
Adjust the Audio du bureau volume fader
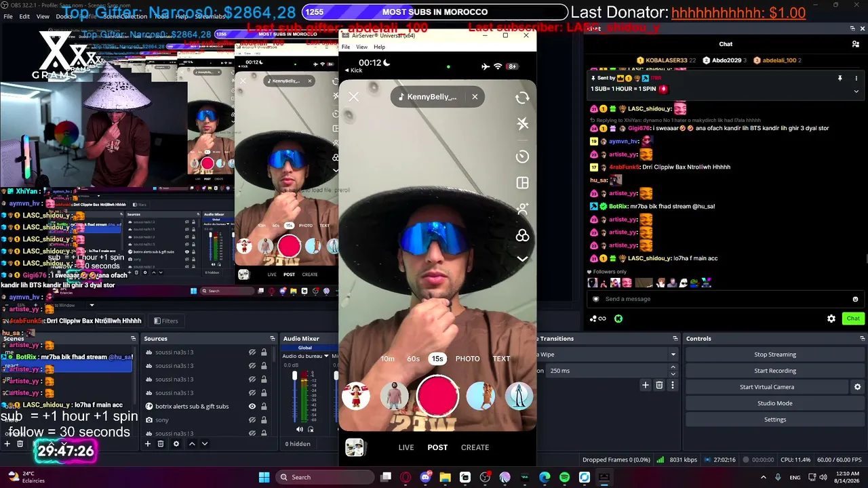click(x=295, y=376)
